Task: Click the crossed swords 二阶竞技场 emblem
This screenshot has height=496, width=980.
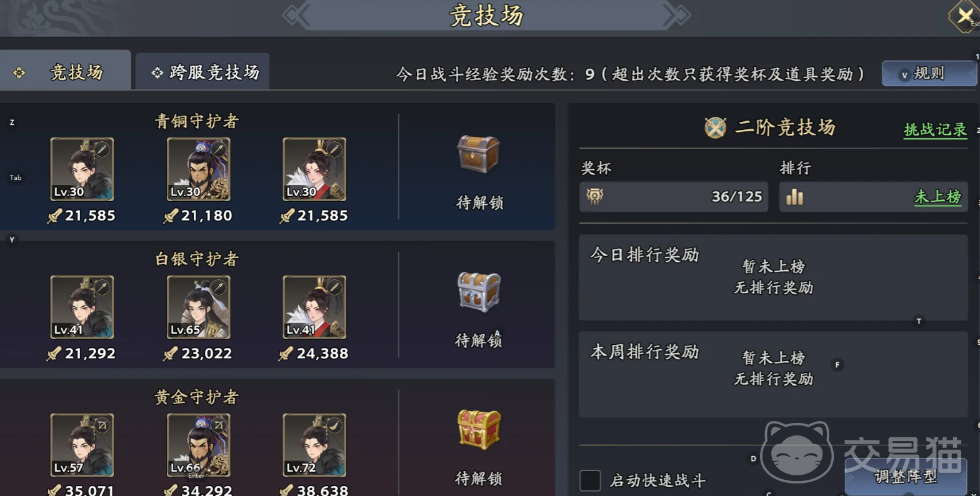Action: [x=716, y=127]
